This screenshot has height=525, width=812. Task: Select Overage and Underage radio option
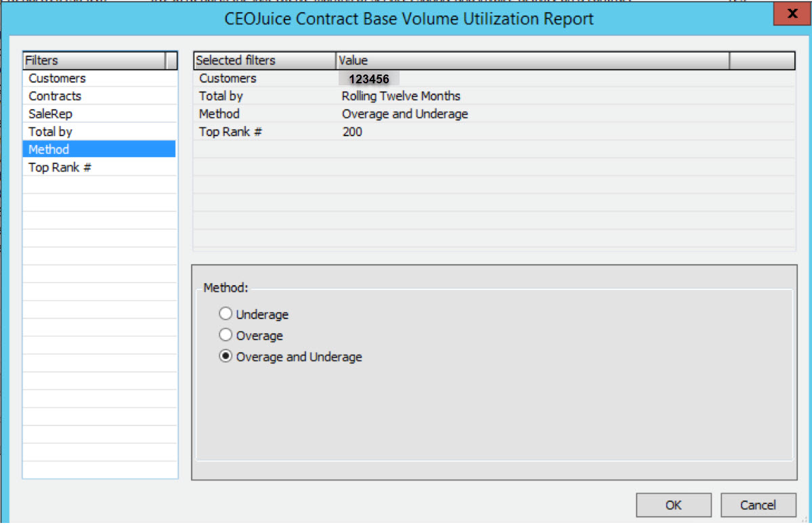coord(226,356)
